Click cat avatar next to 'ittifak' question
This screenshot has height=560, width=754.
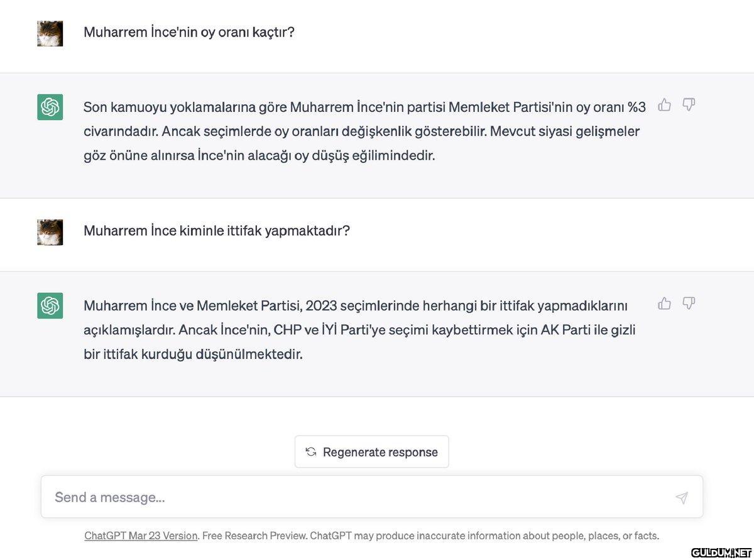50,232
